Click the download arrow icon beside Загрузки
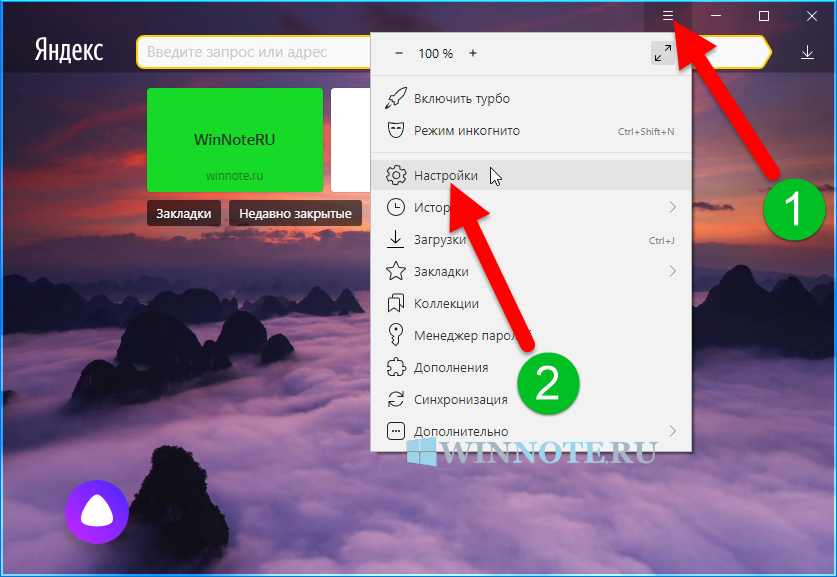This screenshot has width=837, height=577. pos(396,239)
